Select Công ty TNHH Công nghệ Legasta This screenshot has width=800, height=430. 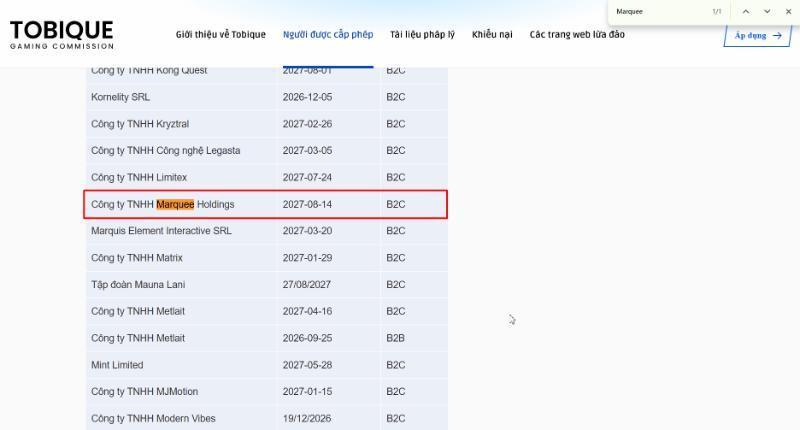[x=165, y=150]
